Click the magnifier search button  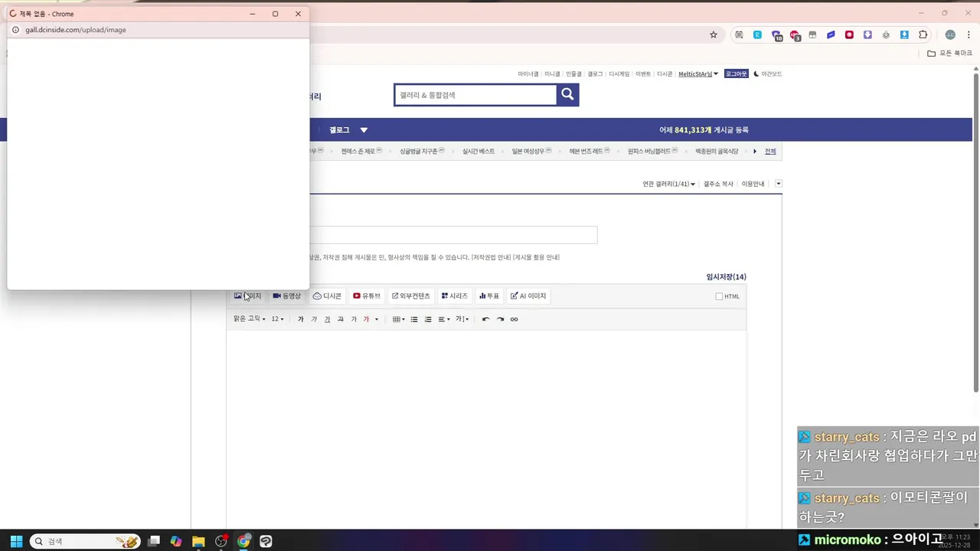point(567,94)
